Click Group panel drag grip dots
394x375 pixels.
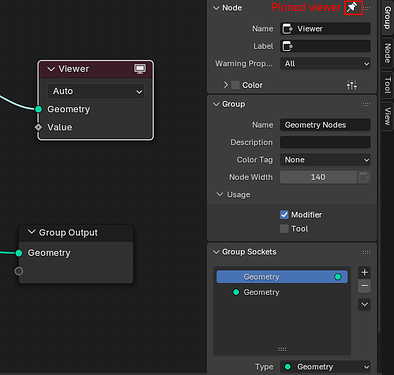tap(366, 105)
